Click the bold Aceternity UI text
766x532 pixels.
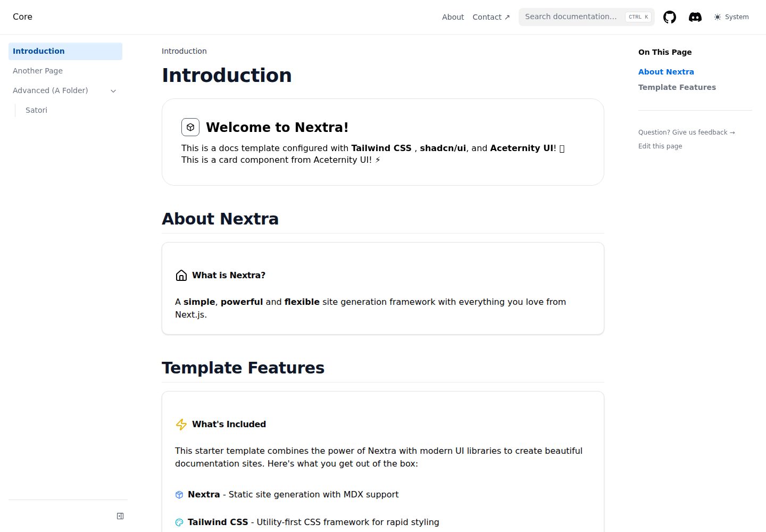(522, 148)
